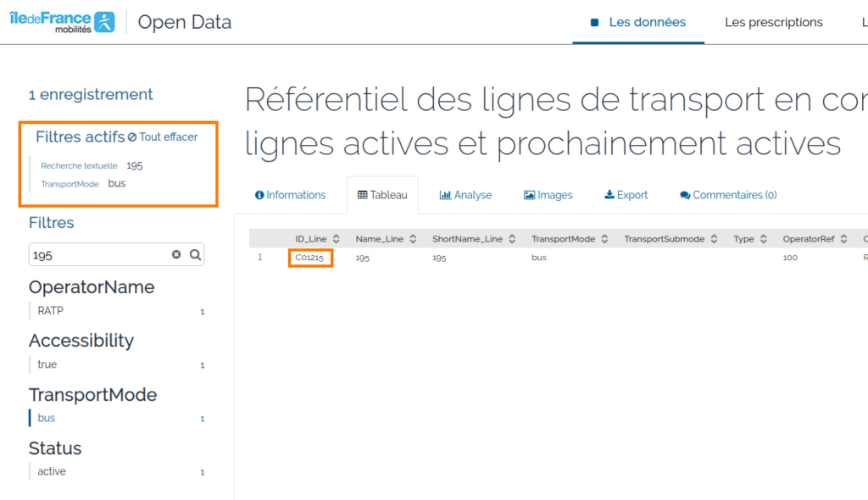Sort table by ID_Line column arrows

pyautogui.click(x=336, y=239)
